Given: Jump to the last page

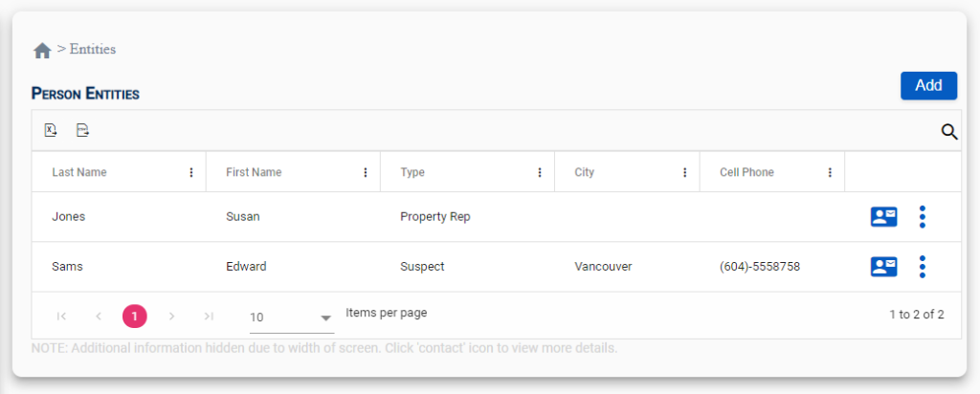Looking at the screenshot, I should pos(209,316).
